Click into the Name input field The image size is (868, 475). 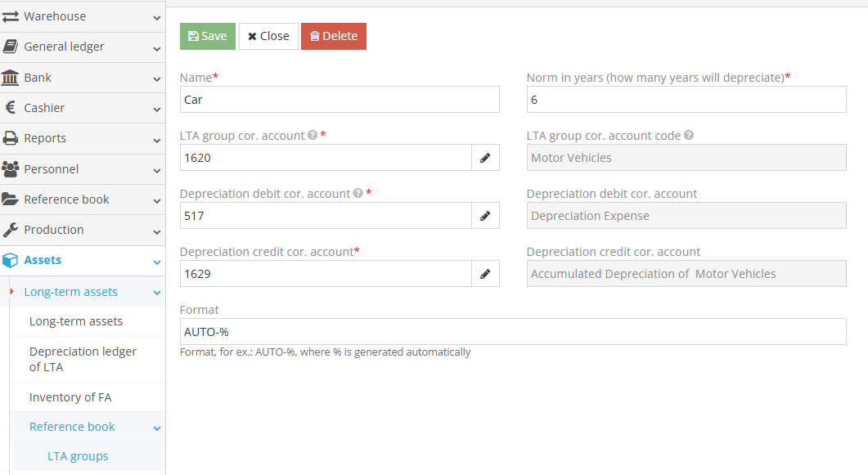click(x=340, y=99)
